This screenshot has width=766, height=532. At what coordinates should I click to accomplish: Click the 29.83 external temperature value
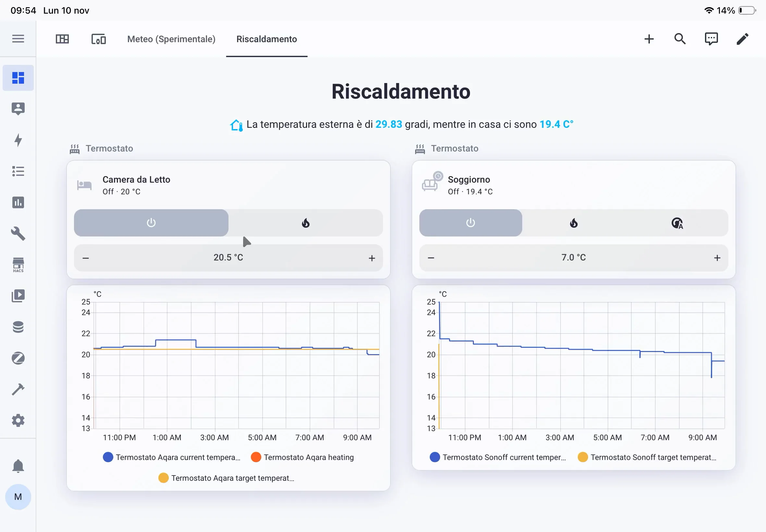389,124
